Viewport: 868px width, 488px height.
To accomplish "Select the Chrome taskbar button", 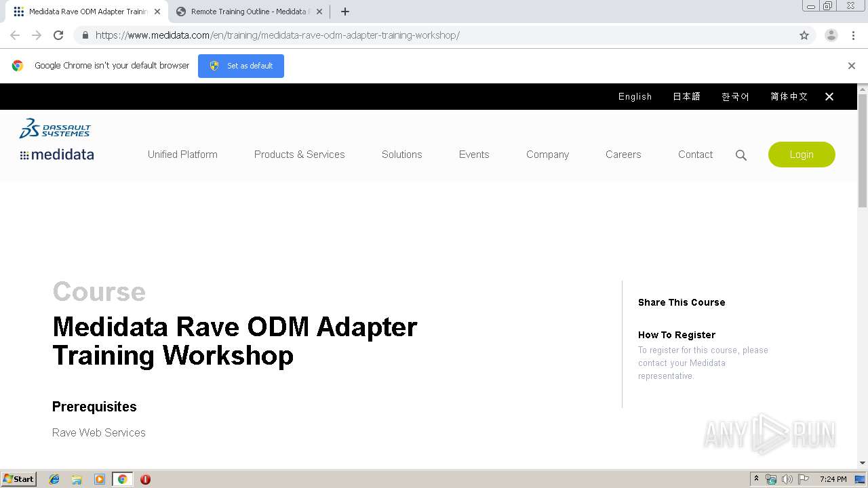I will tap(123, 479).
